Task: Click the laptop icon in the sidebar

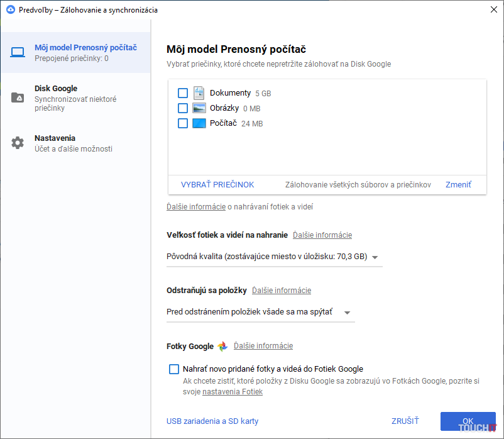Action: 18,52
